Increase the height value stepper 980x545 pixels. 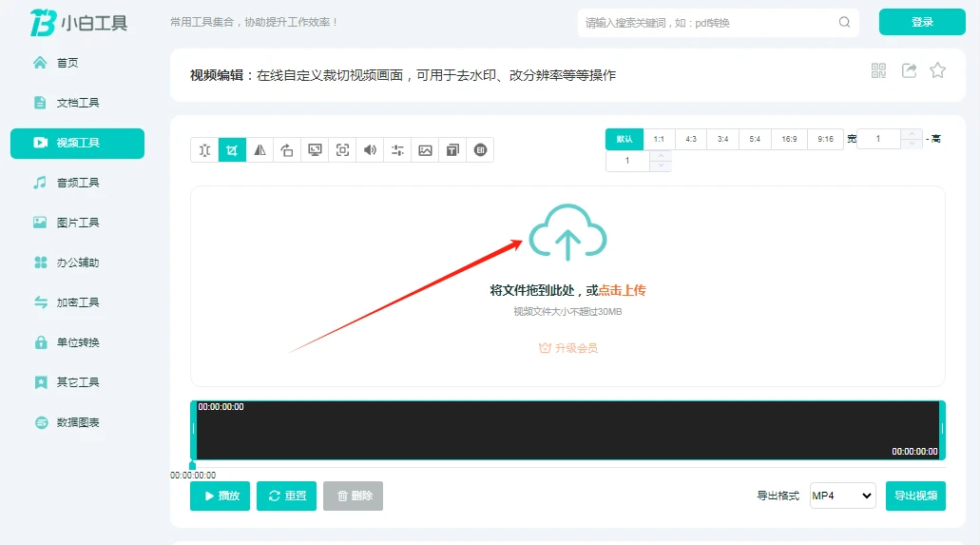[661, 156]
